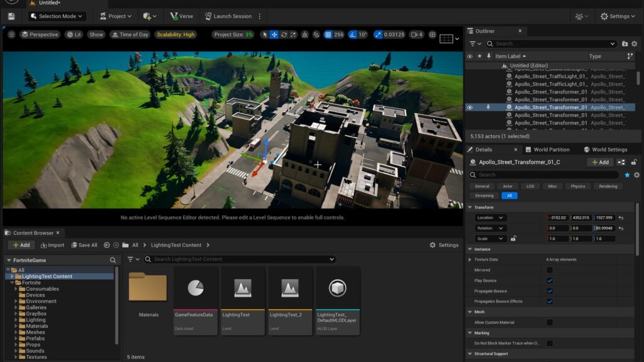Click the Outliner search field
The image size is (644, 362).
[551, 43]
